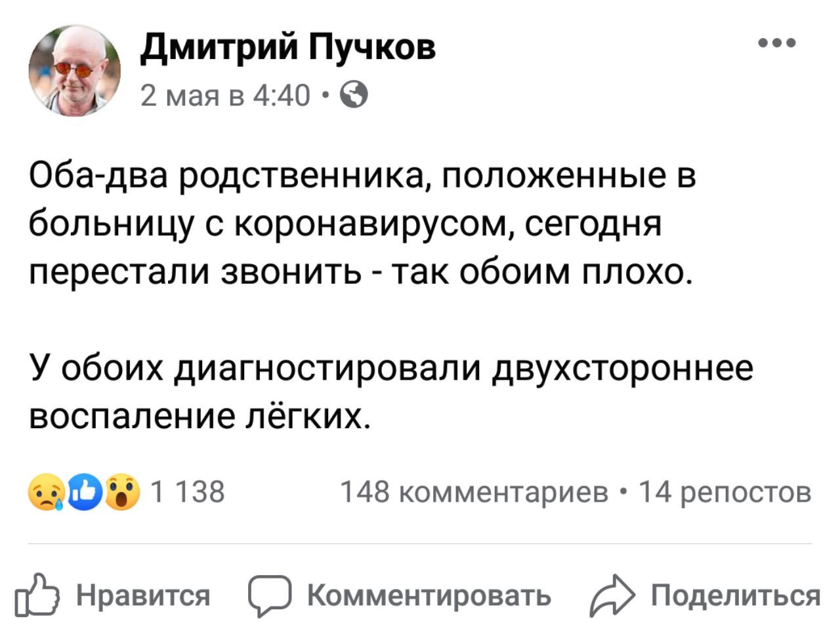The width and height of the screenshot is (840, 644).
Task: Open the post timestamp 2 мая в 4:40
Action: click(x=225, y=96)
